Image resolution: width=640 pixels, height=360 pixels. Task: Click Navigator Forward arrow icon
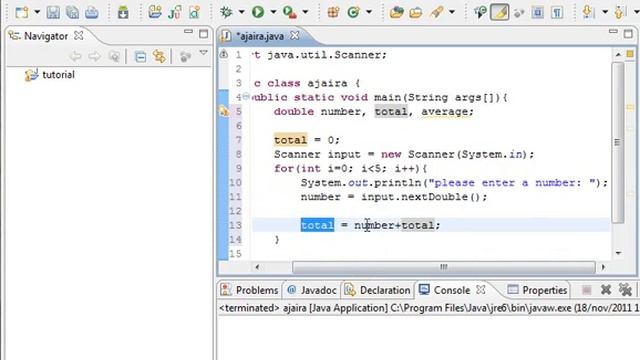click(94, 56)
